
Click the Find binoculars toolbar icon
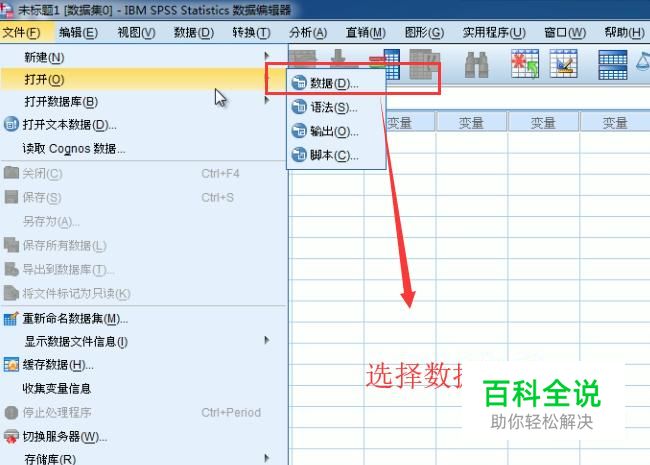pyautogui.click(x=476, y=65)
